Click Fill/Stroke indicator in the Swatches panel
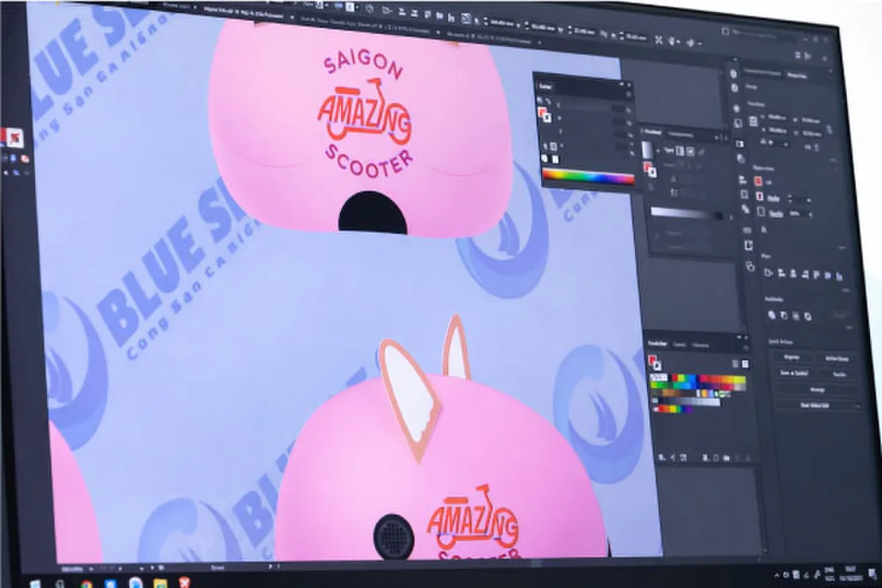Image resolution: width=882 pixels, height=588 pixels. coord(655,362)
